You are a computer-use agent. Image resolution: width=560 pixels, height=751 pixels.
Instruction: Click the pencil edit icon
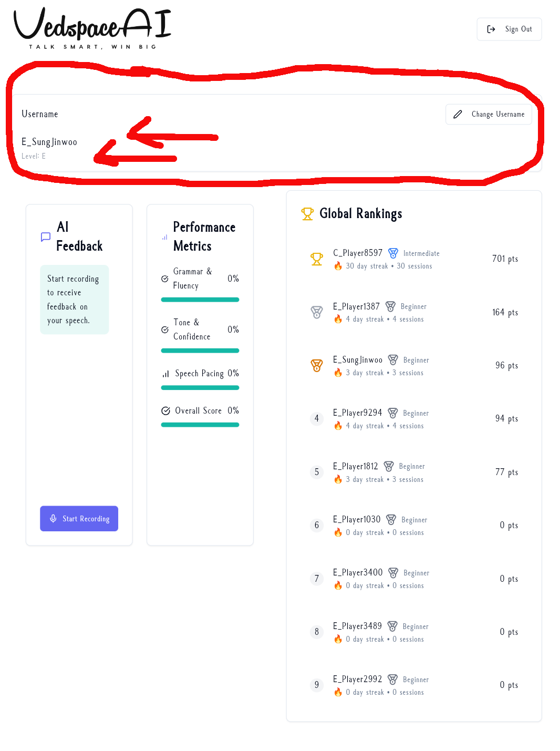[x=458, y=114]
